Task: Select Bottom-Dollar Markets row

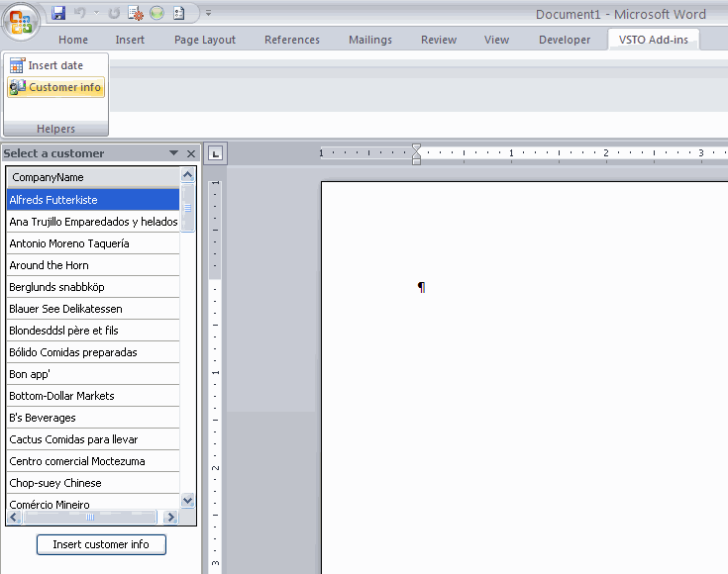Action: [93, 396]
